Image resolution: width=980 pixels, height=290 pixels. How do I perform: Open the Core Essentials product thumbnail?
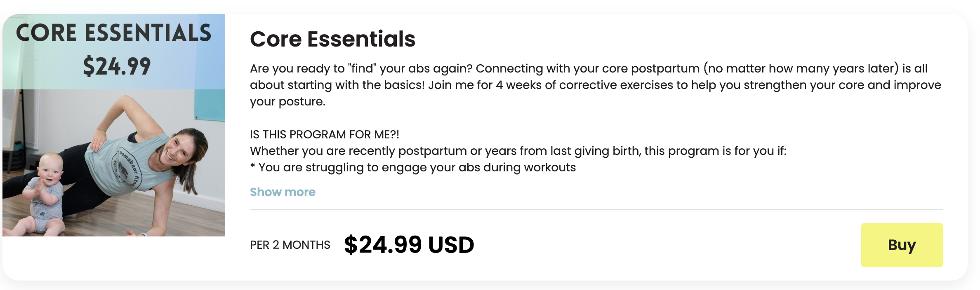(x=114, y=125)
